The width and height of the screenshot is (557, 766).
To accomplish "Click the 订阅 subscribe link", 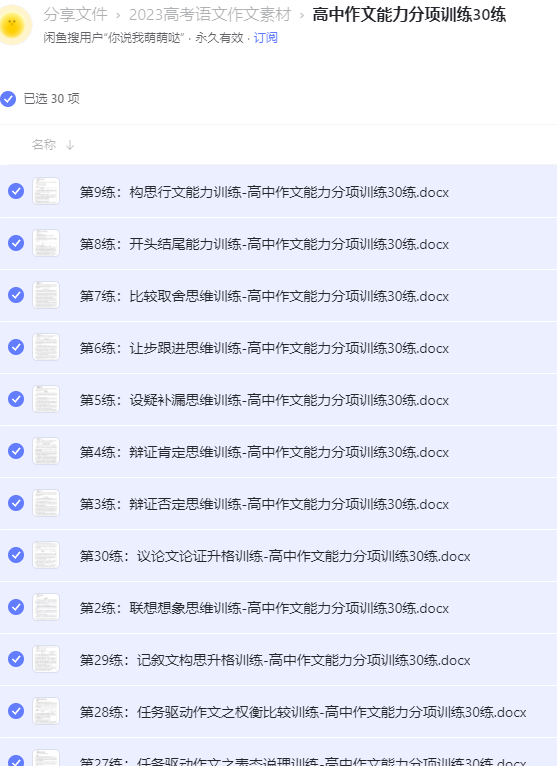I will (265, 38).
